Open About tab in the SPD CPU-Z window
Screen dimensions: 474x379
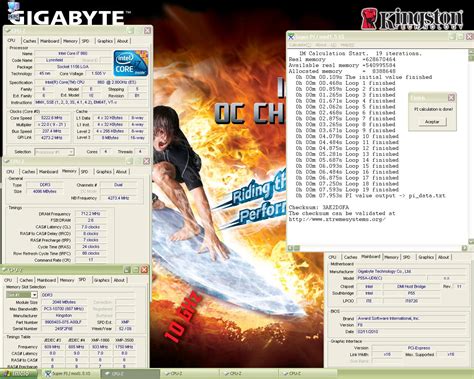point(119,280)
